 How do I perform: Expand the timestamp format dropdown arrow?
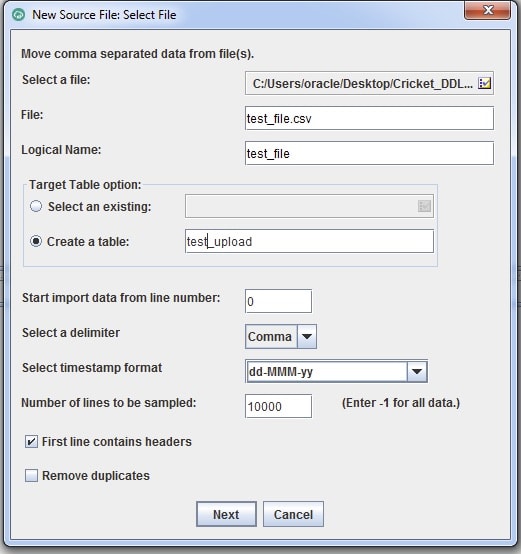[417, 371]
